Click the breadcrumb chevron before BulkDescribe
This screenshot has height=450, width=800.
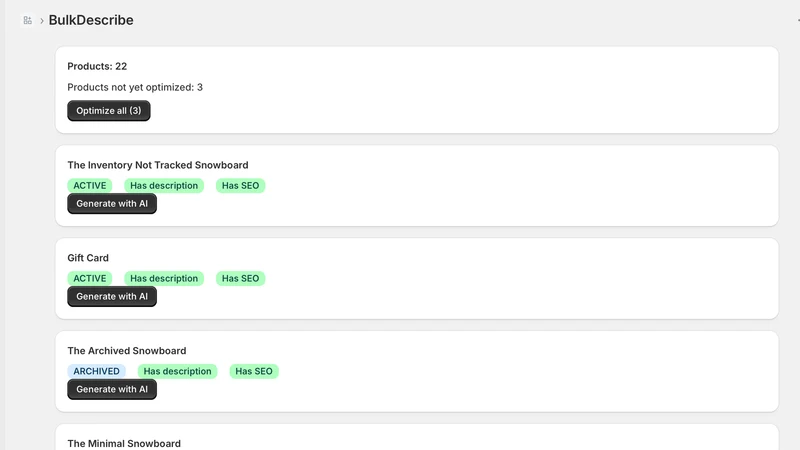pyautogui.click(x=42, y=21)
